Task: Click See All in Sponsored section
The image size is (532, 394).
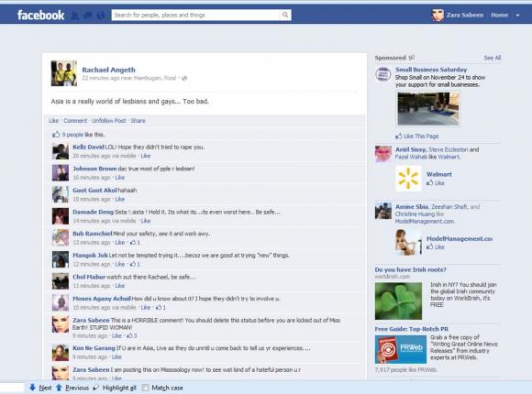Action: [493, 58]
